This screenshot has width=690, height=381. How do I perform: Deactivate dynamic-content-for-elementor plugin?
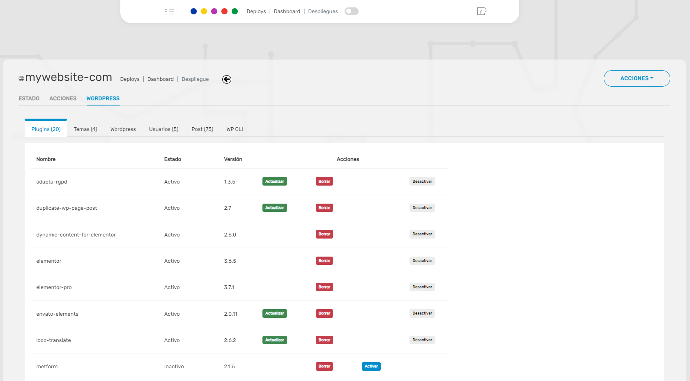coord(422,234)
